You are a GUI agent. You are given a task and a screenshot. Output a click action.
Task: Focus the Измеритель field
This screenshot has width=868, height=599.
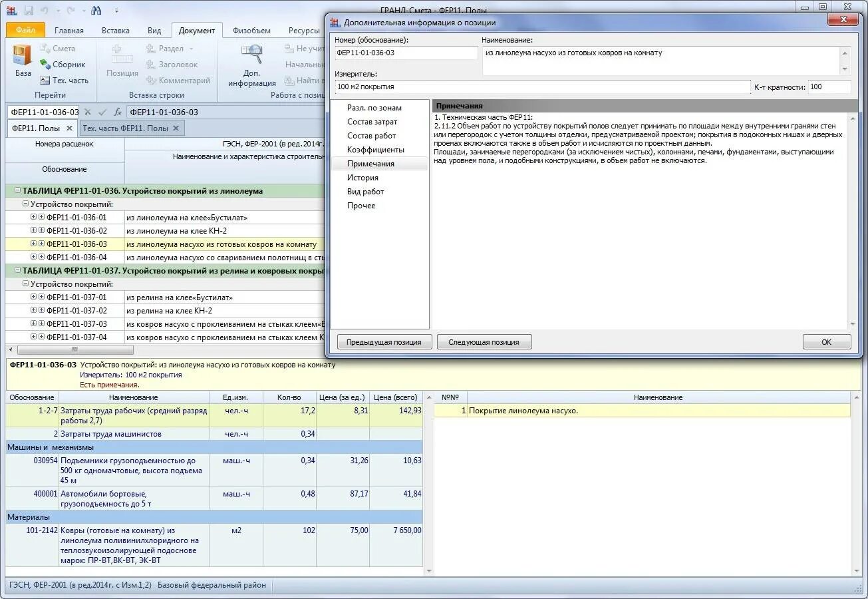pyautogui.click(x=542, y=87)
